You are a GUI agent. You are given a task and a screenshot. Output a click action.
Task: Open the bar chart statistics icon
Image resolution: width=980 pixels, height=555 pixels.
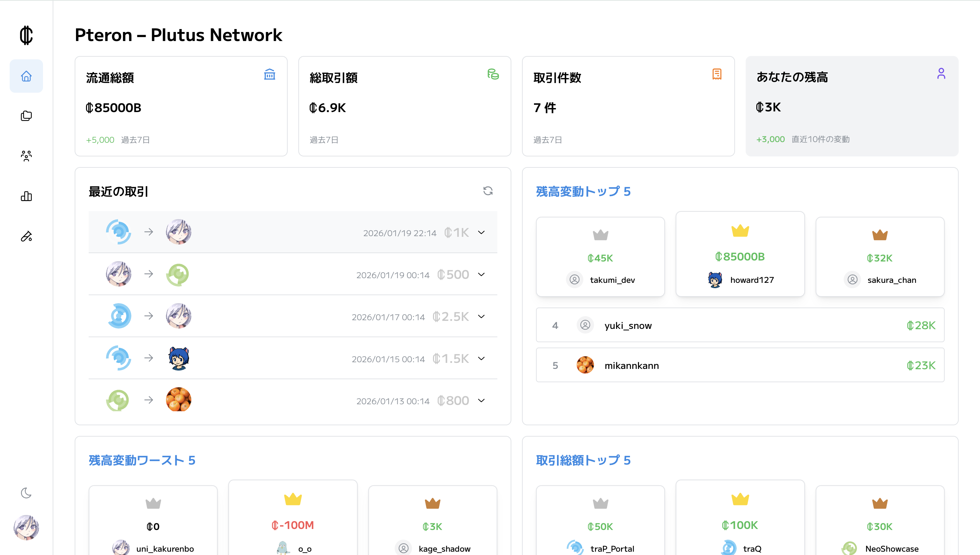tap(26, 196)
